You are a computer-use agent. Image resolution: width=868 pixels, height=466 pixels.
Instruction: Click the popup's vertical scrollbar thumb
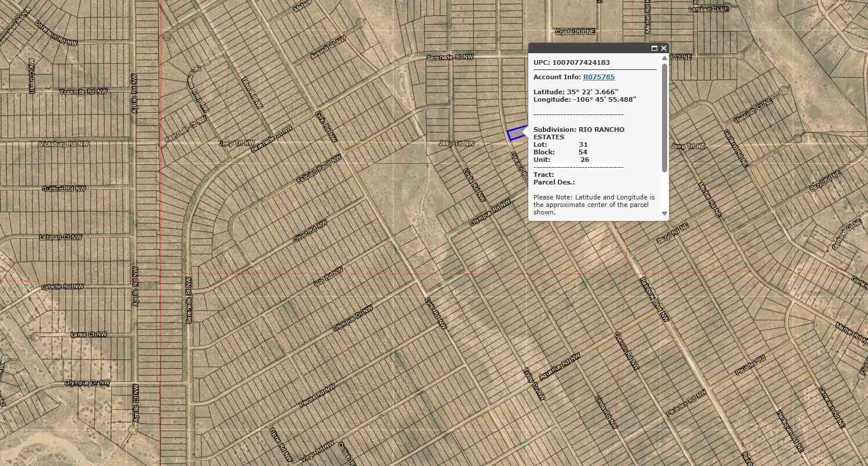pyautogui.click(x=664, y=117)
